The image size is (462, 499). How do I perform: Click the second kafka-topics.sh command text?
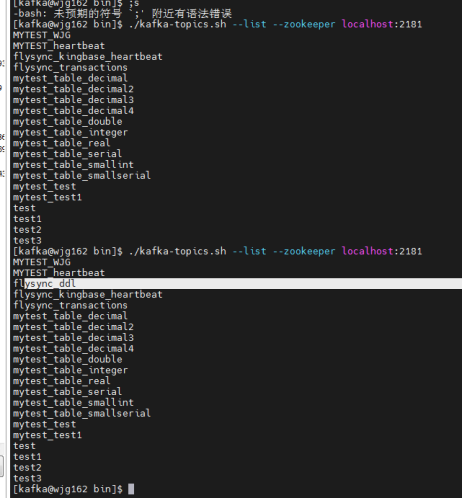177,251
